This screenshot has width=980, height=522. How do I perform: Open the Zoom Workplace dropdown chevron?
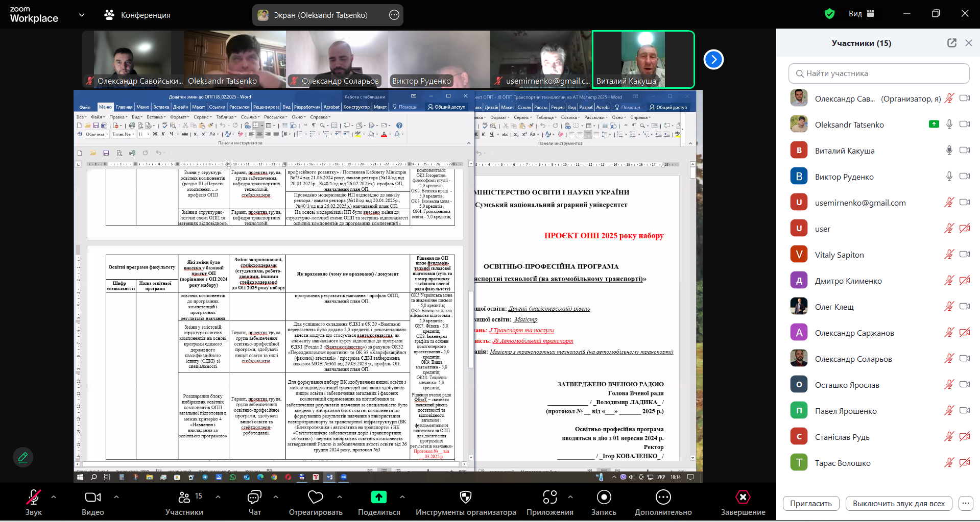(82, 15)
